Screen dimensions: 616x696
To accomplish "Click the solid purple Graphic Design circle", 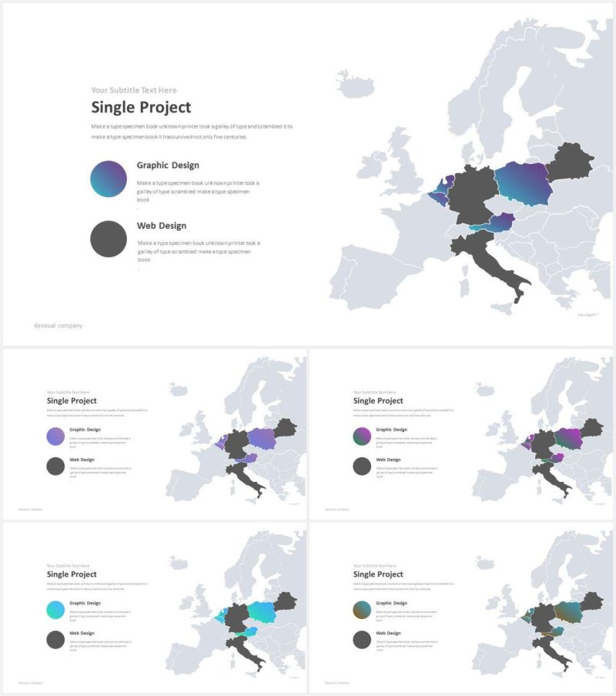I will click(55, 437).
